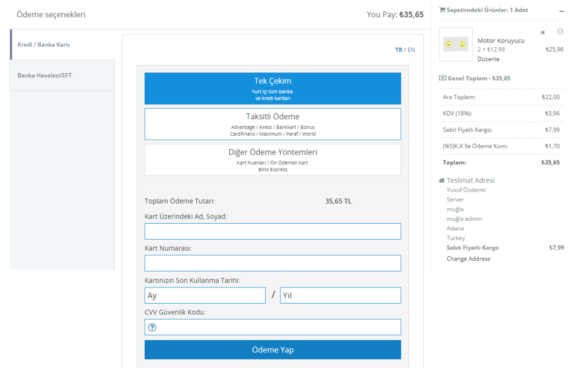The height and width of the screenshot is (368, 588).
Task: Click the KDV (18%) row label
Action: 458,113
